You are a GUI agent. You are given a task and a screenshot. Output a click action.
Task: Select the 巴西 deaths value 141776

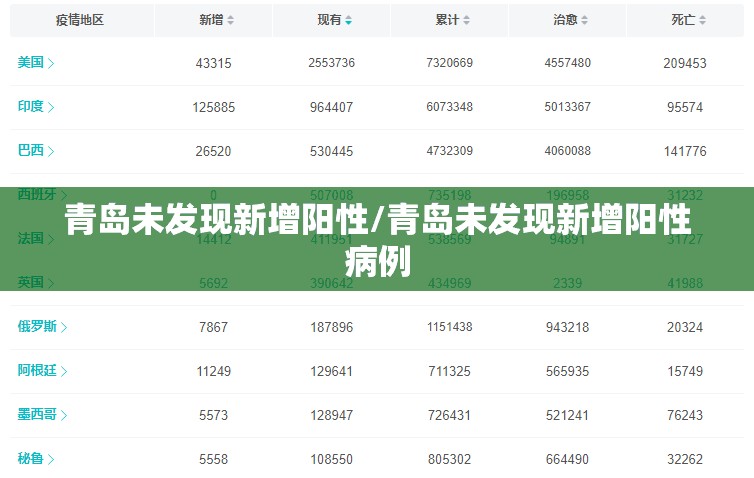click(x=685, y=151)
